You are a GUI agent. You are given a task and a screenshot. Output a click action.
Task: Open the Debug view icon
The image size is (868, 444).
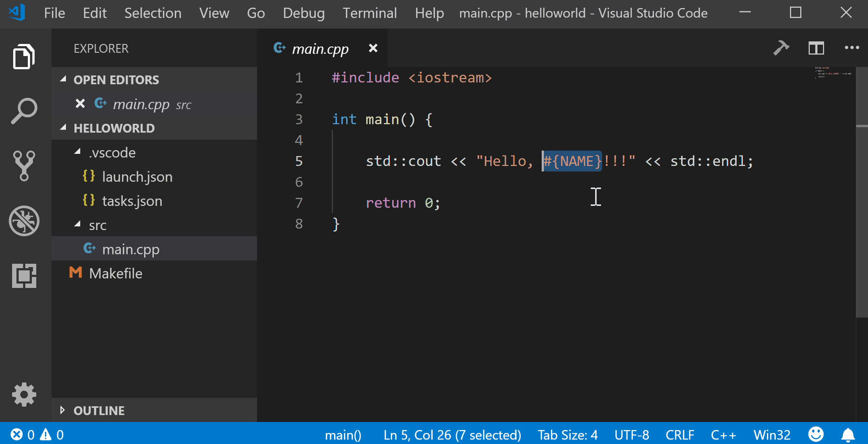point(24,221)
